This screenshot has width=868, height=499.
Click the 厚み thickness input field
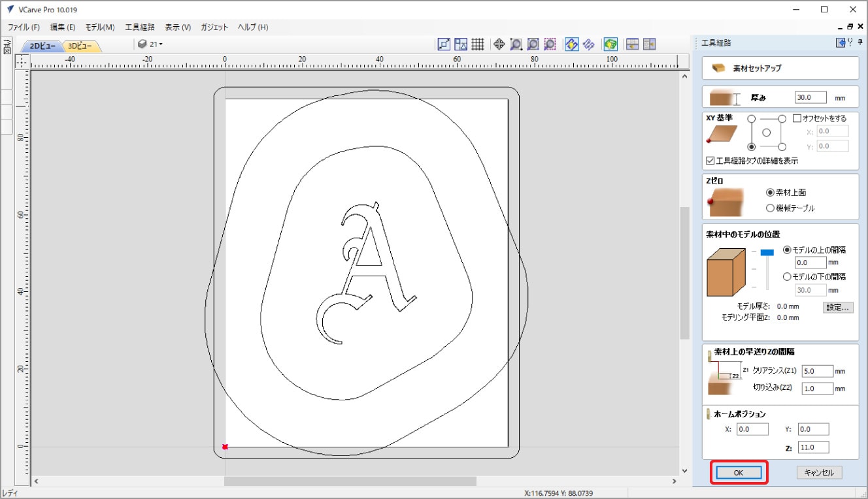(810, 97)
